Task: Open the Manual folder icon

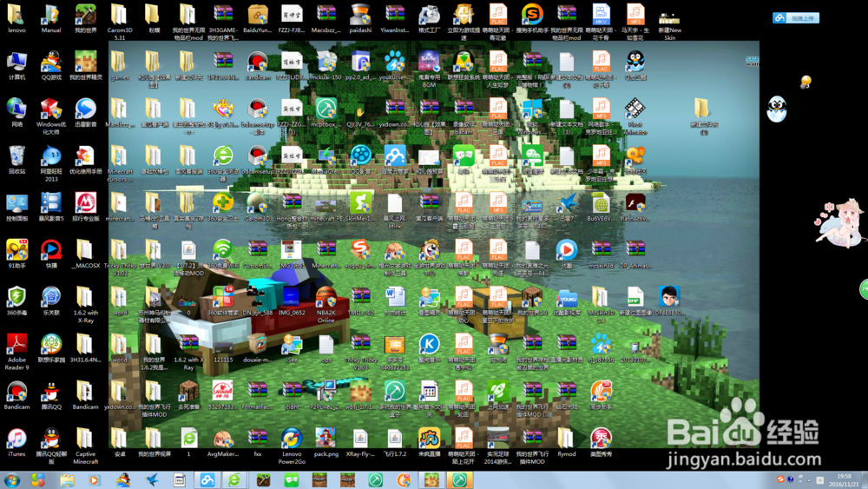Action: [51, 15]
